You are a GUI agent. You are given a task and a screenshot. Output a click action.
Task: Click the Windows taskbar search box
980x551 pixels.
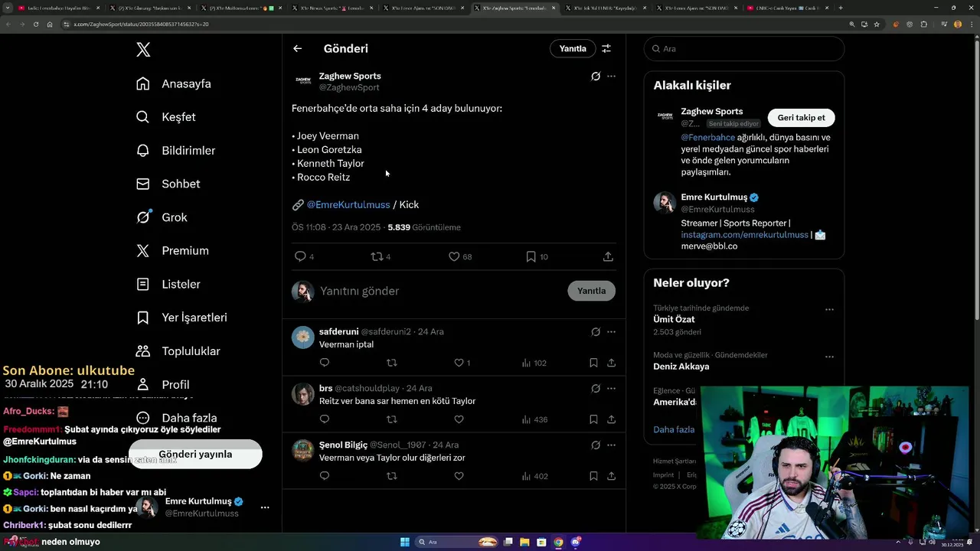point(457,542)
